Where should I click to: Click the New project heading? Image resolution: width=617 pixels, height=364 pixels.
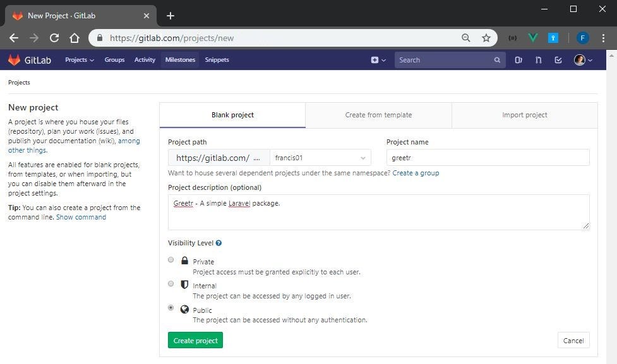pos(33,107)
